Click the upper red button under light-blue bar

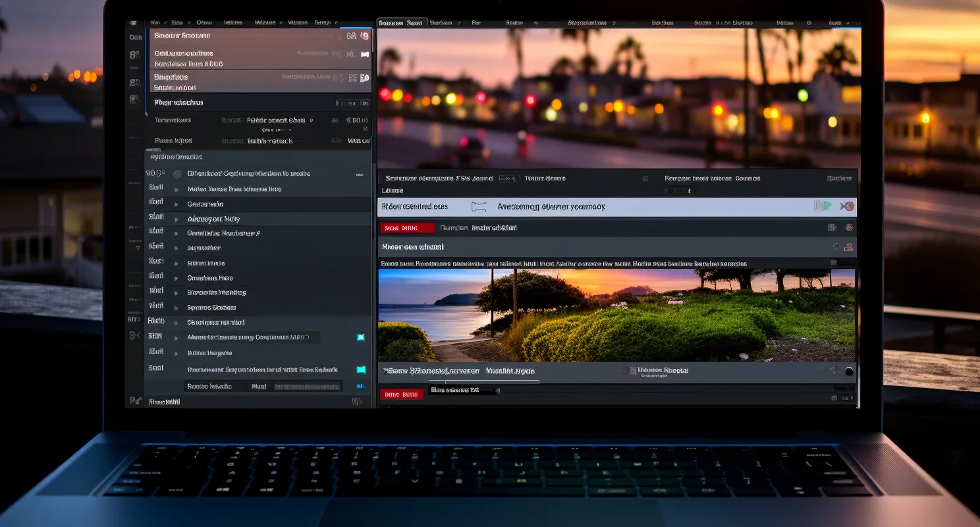click(408, 228)
